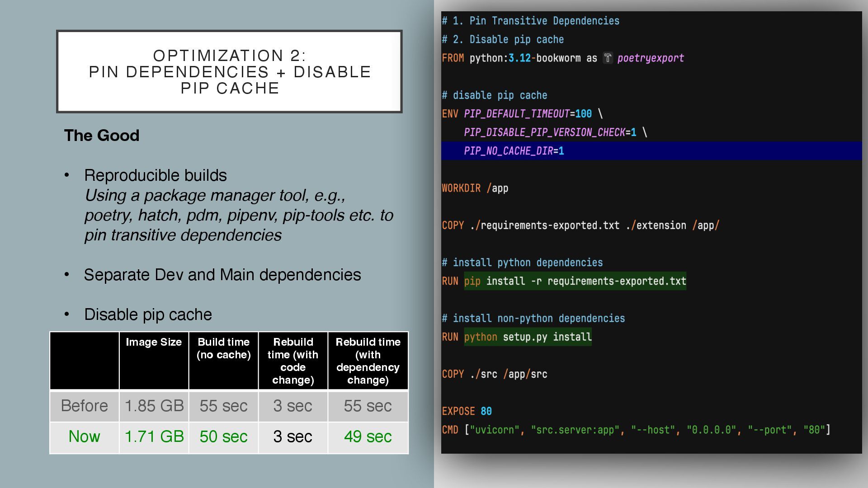The image size is (868, 488).
Task: Click the '1.85 GB' table cell
Action: point(154,406)
